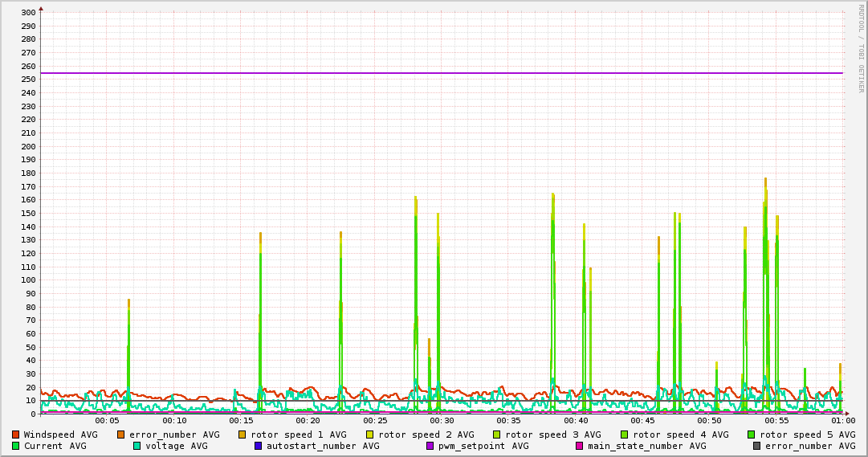Select the purple pwm_setpoint AVG swatch
Viewport: 868px width, 457px height.
430,446
